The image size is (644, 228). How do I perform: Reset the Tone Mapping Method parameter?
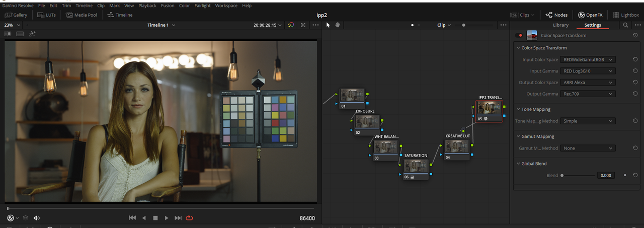coord(635,121)
